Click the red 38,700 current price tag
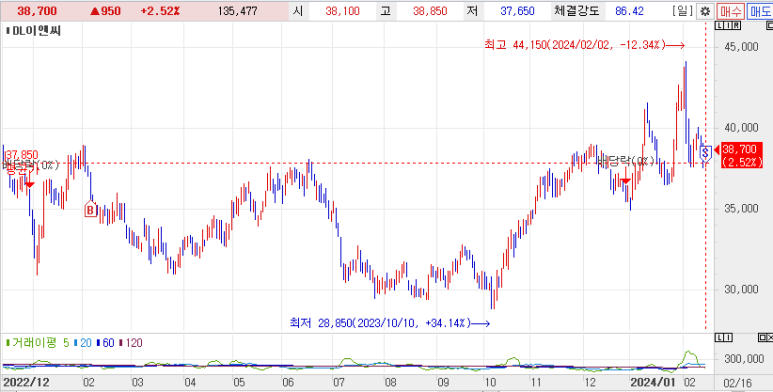 pyautogui.click(x=743, y=155)
